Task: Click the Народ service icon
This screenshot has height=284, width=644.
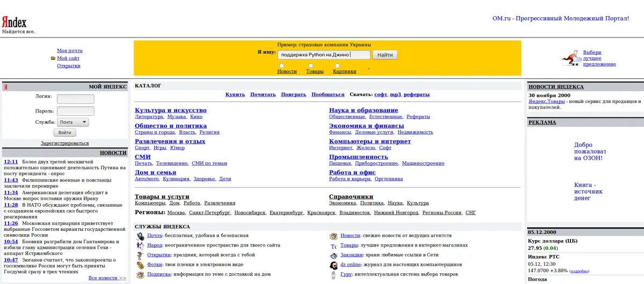Action: (x=140, y=245)
